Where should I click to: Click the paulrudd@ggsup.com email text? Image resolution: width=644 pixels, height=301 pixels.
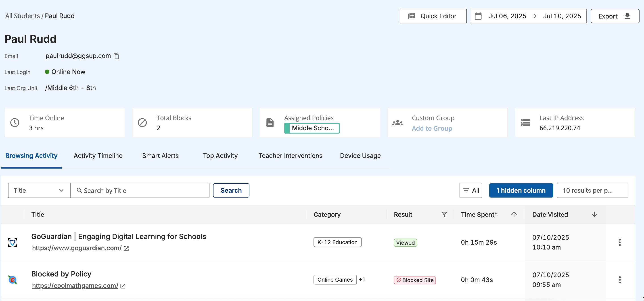78,56
